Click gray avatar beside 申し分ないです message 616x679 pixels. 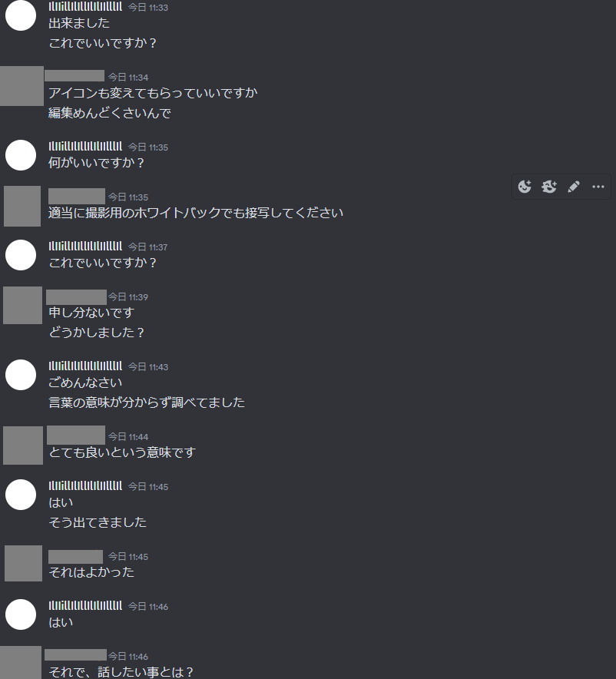(22, 305)
